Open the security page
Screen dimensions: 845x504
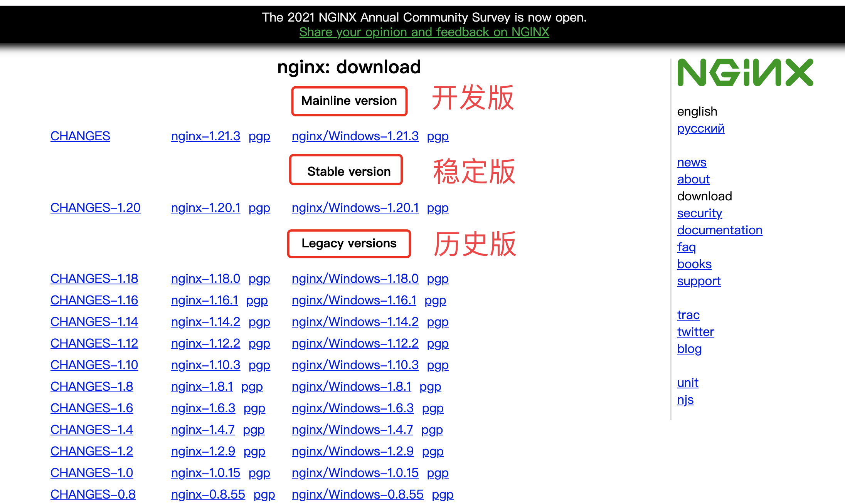click(x=700, y=213)
